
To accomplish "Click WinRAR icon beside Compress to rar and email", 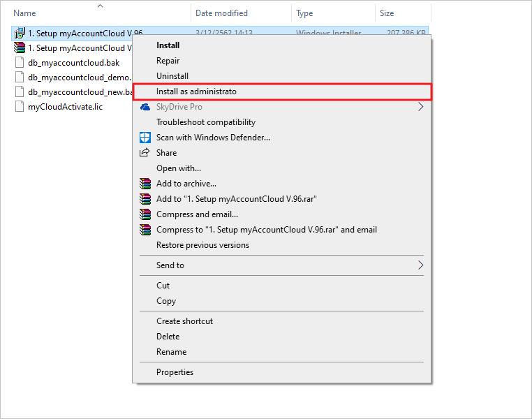I will [x=145, y=230].
